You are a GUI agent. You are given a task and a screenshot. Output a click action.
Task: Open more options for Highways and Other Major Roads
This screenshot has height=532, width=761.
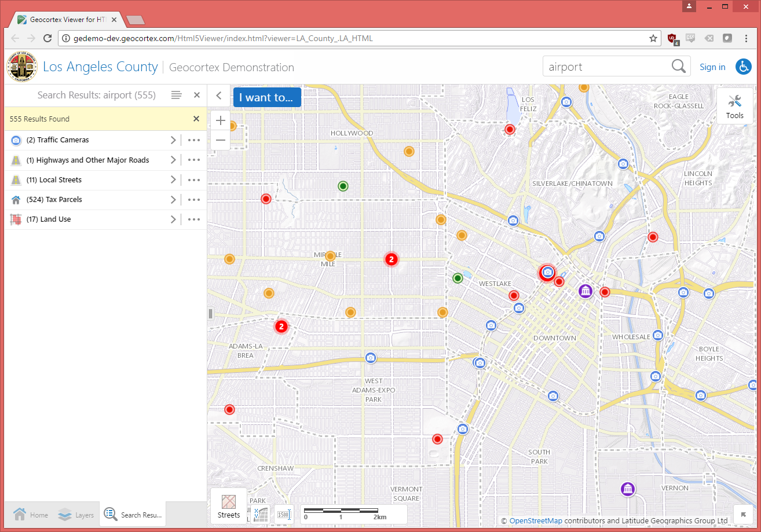pyautogui.click(x=194, y=160)
